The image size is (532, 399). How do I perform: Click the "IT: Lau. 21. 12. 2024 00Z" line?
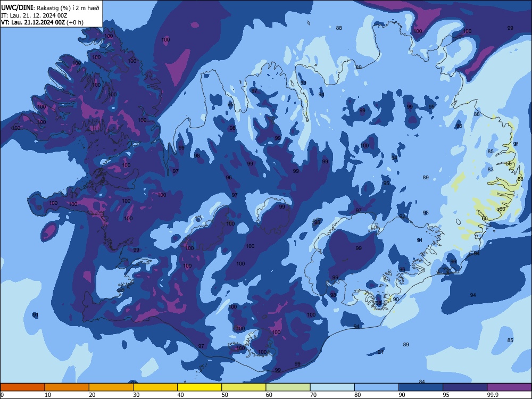coord(34,15)
